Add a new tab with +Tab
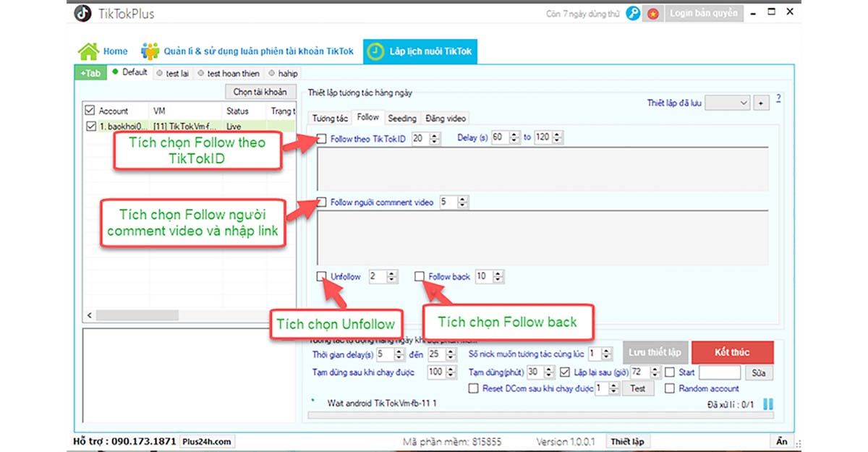Viewport: 868px width, 452px height. point(90,73)
